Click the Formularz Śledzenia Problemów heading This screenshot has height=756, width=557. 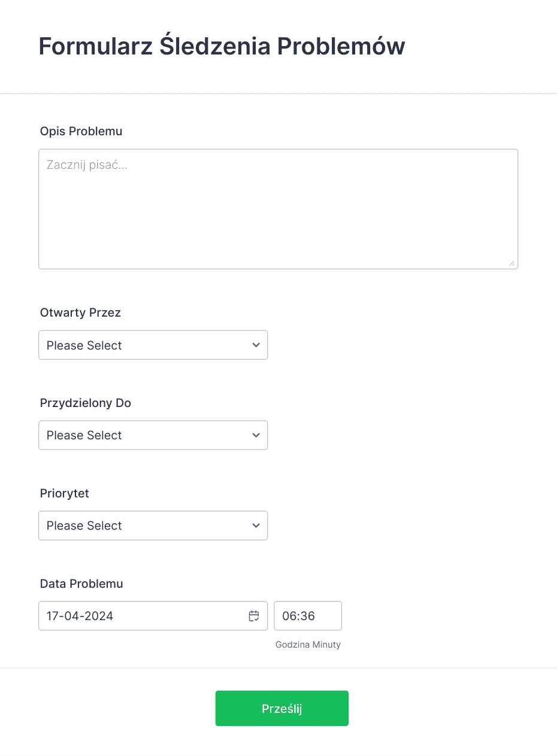point(222,46)
